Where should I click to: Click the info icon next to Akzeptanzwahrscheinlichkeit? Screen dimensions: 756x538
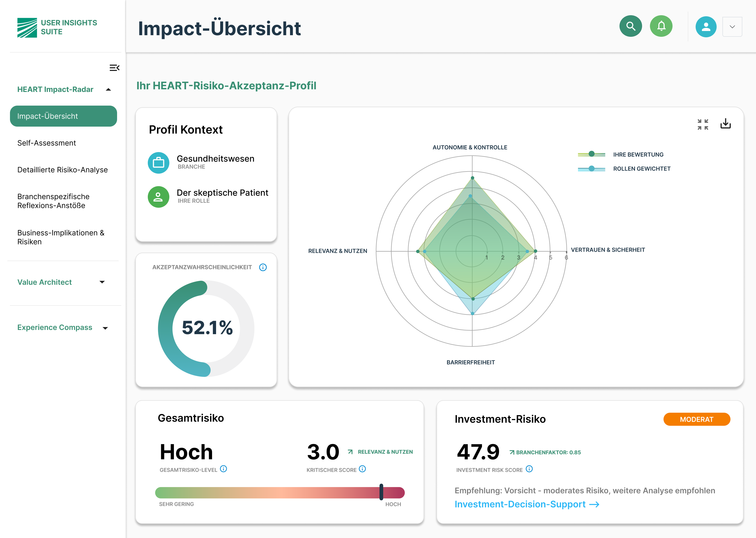pyautogui.click(x=262, y=267)
